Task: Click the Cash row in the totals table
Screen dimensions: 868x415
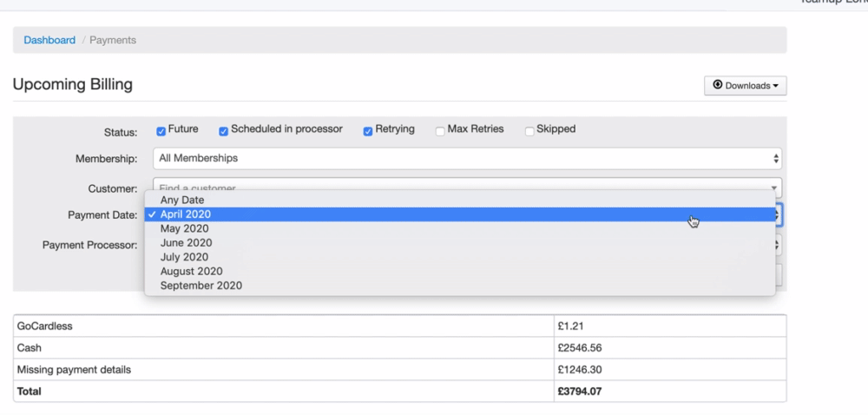Action: pyautogui.click(x=283, y=348)
